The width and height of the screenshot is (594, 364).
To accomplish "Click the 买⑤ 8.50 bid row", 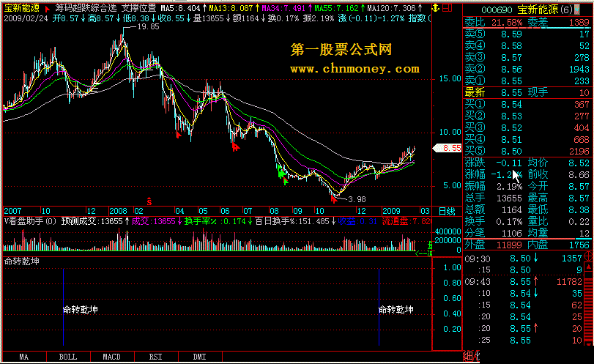I will click(527, 152).
